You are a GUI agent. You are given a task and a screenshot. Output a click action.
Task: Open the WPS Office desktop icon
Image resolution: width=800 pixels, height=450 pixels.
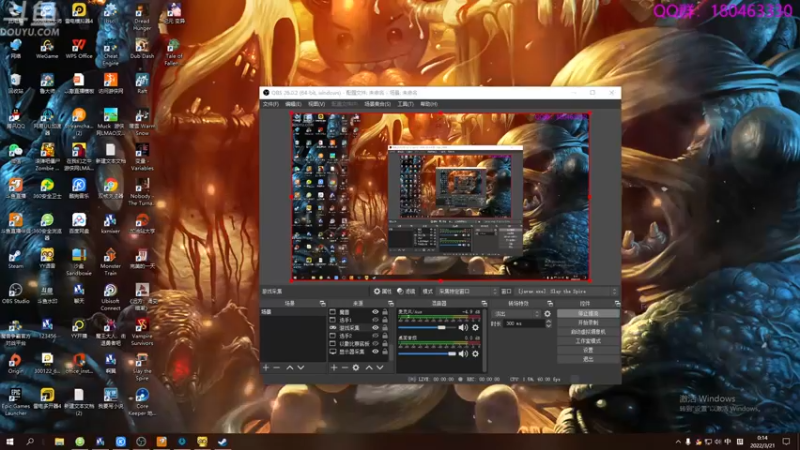pyautogui.click(x=79, y=48)
